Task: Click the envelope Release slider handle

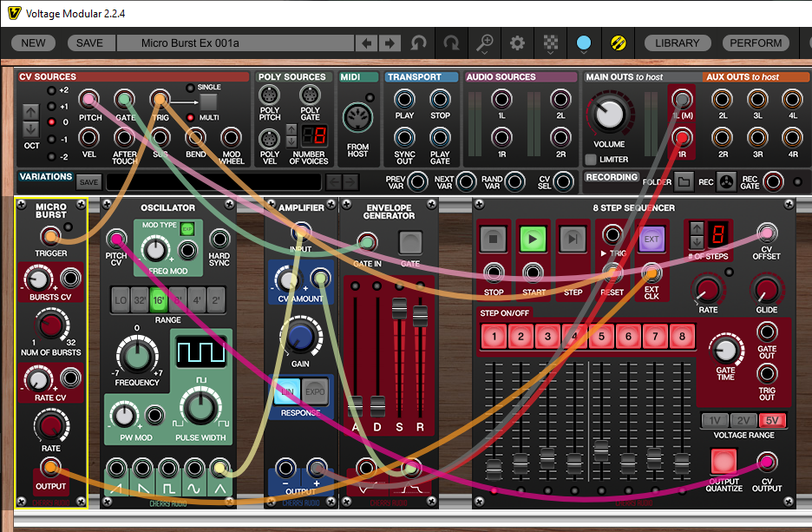Action: 421,316
